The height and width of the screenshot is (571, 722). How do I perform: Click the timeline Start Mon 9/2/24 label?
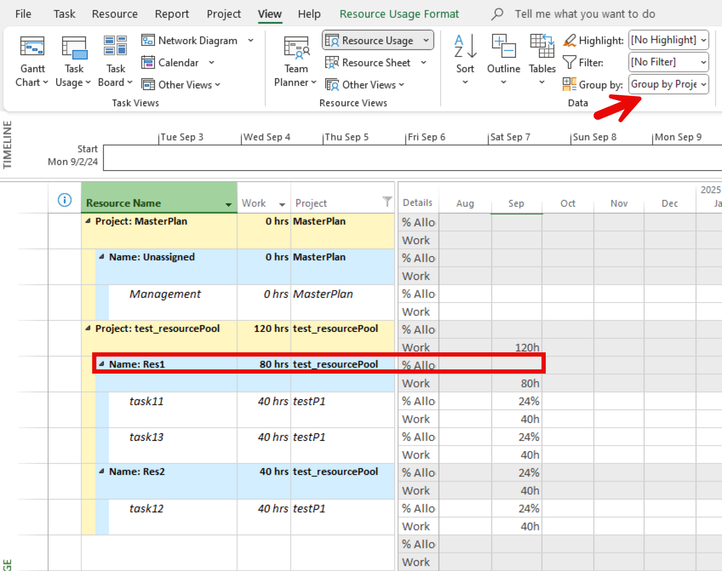pos(73,155)
